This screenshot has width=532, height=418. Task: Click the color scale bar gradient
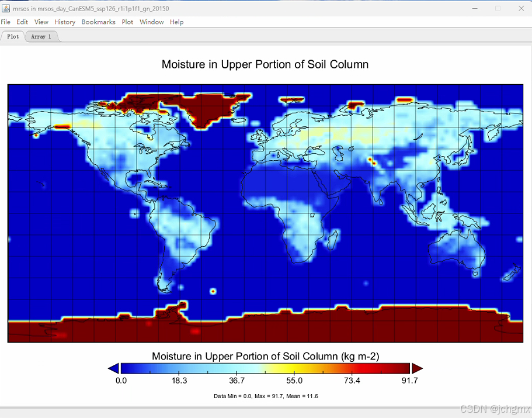(265, 368)
